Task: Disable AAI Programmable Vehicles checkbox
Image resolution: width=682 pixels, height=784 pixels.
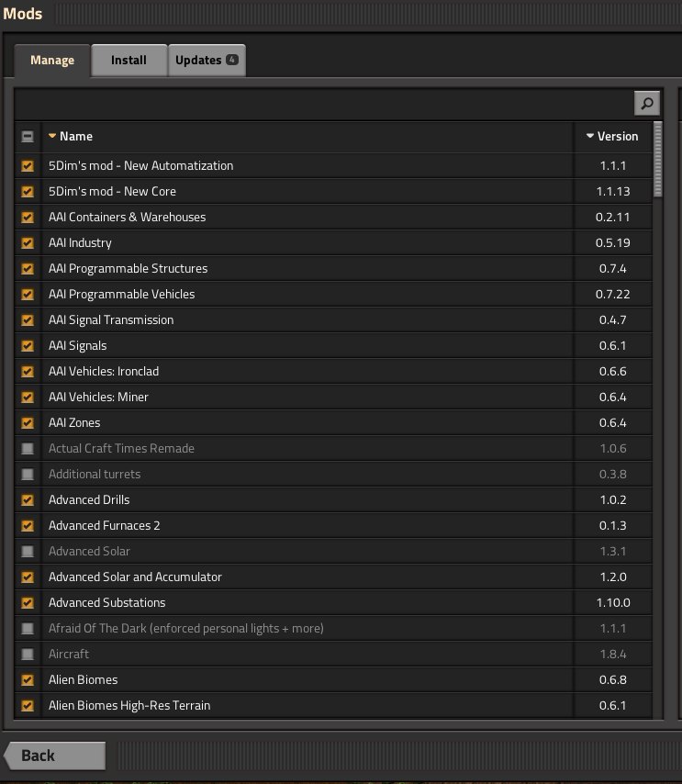Action: (x=28, y=294)
